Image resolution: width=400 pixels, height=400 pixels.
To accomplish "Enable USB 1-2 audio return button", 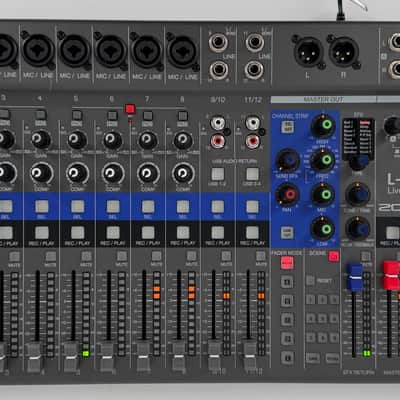I will click(218, 174).
